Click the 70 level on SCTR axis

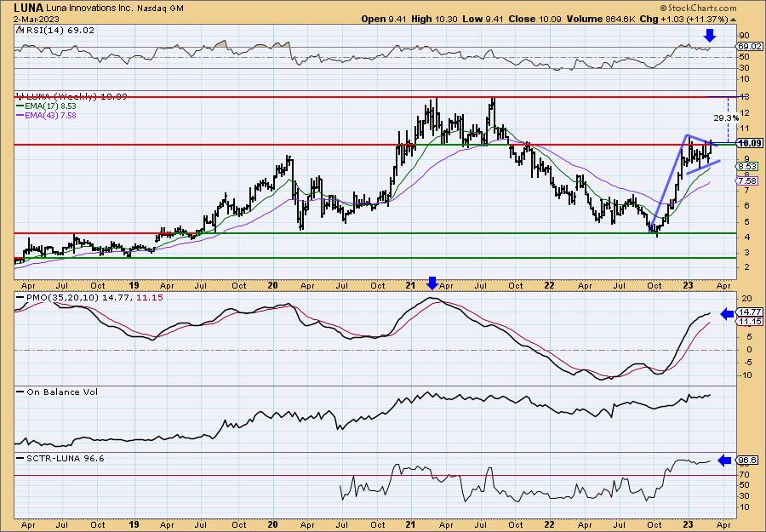745,474
